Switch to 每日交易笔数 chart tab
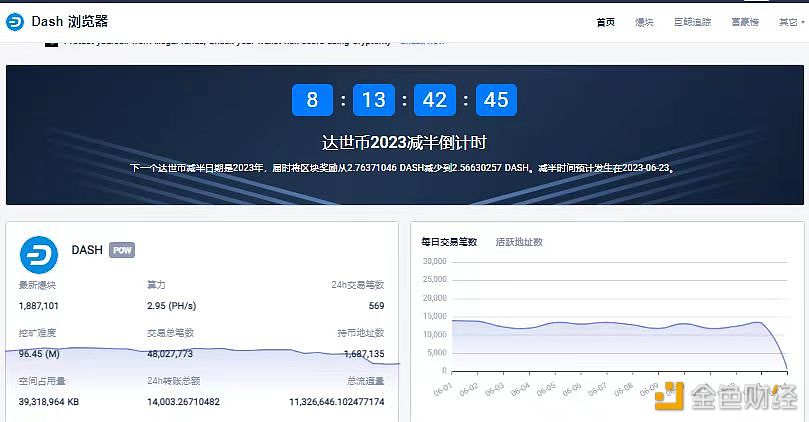Image resolution: width=809 pixels, height=422 pixels. (x=449, y=242)
